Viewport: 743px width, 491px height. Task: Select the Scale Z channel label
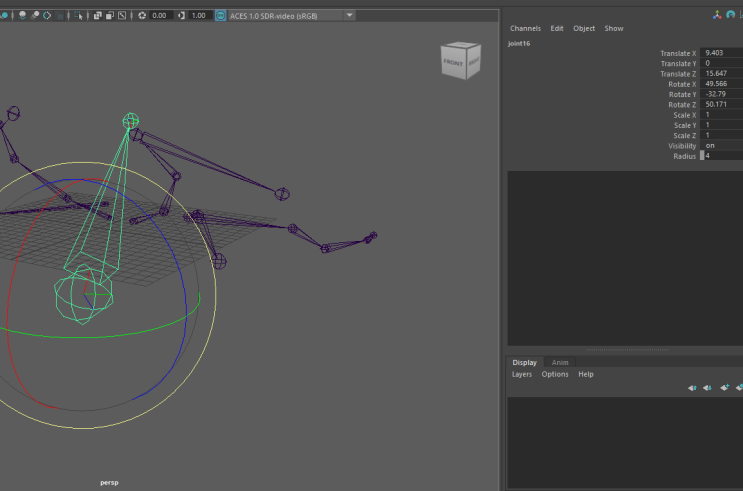pos(685,136)
